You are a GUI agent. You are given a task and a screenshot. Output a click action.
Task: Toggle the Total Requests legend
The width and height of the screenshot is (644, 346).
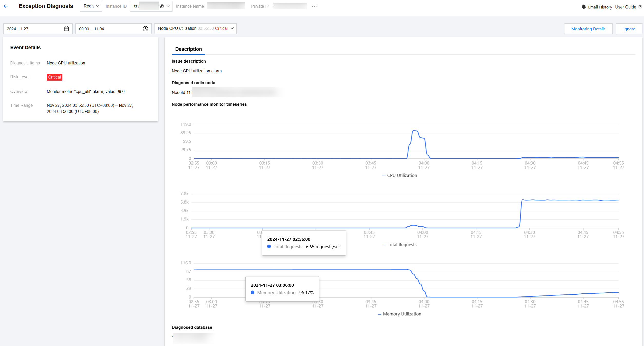(399, 245)
